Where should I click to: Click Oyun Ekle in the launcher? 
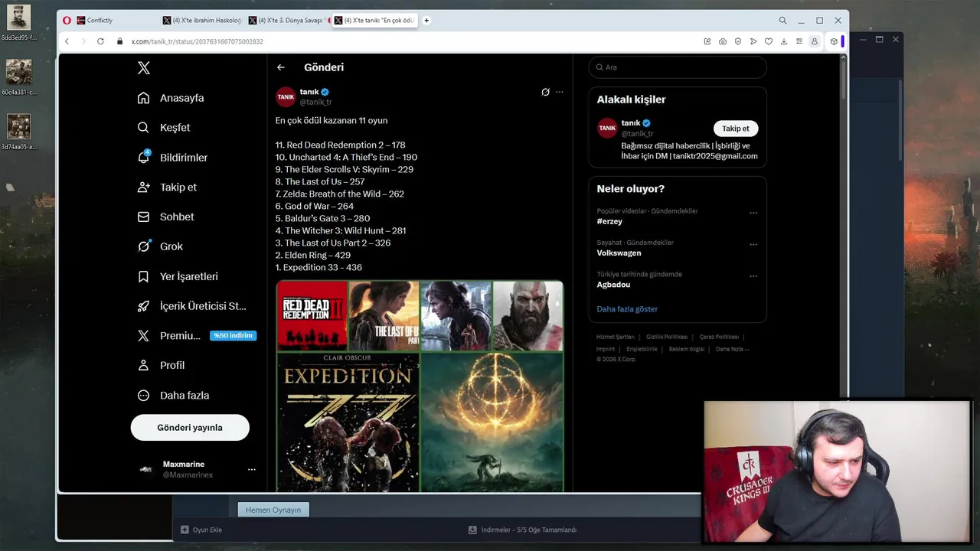pyautogui.click(x=201, y=530)
